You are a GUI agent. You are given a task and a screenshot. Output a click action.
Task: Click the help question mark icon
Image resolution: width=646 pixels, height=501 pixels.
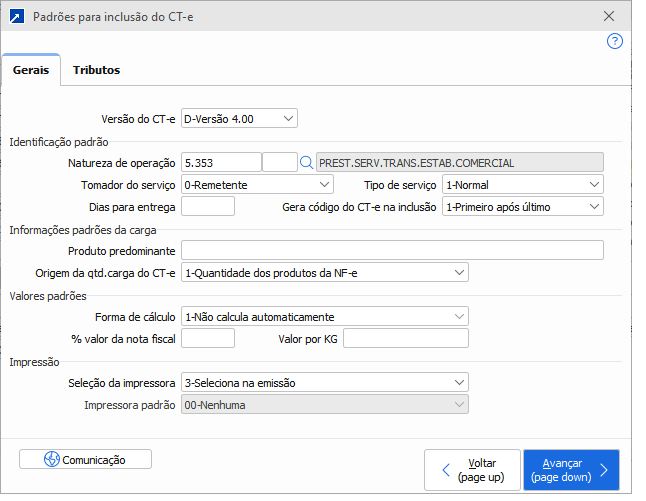pyautogui.click(x=615, y=42)
